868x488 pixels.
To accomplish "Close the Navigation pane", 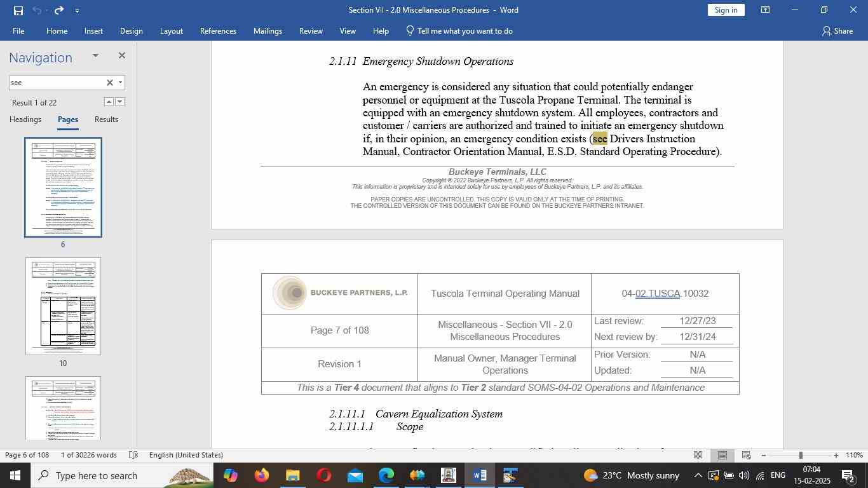I will click(x=122, y=55).
